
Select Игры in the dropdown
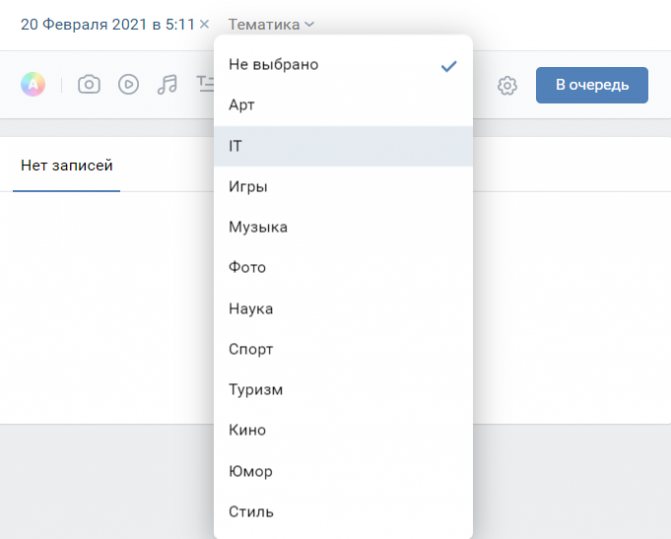(343, 187)
